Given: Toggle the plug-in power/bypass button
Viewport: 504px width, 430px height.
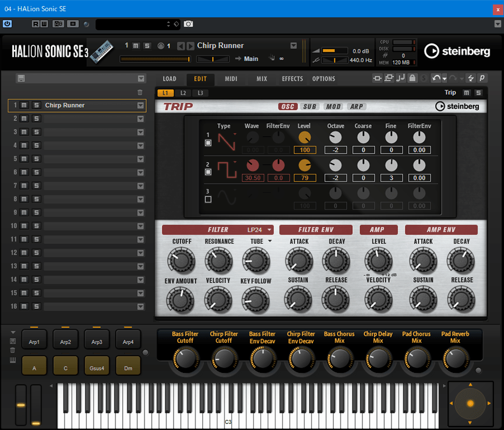Looking at the screenshot, I should point(7,24).
